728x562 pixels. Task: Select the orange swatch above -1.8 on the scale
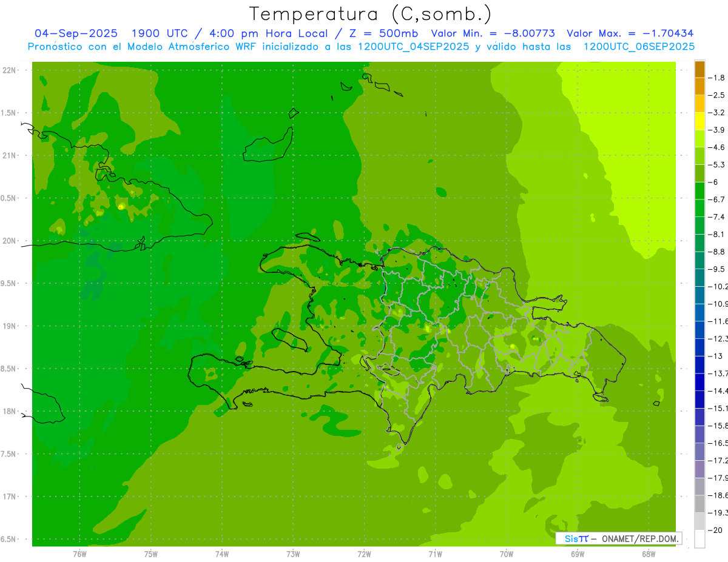click(699, 69)
